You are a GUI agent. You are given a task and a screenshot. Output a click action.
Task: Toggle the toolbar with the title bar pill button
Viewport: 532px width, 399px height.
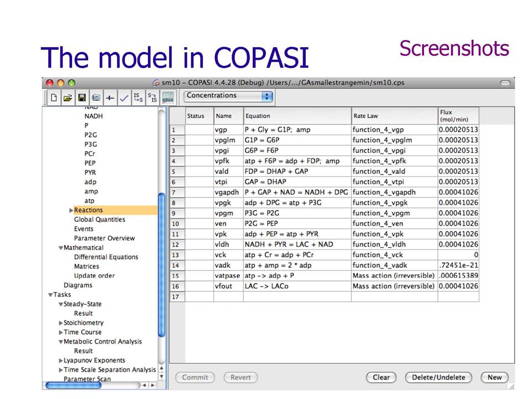[505, 83]
